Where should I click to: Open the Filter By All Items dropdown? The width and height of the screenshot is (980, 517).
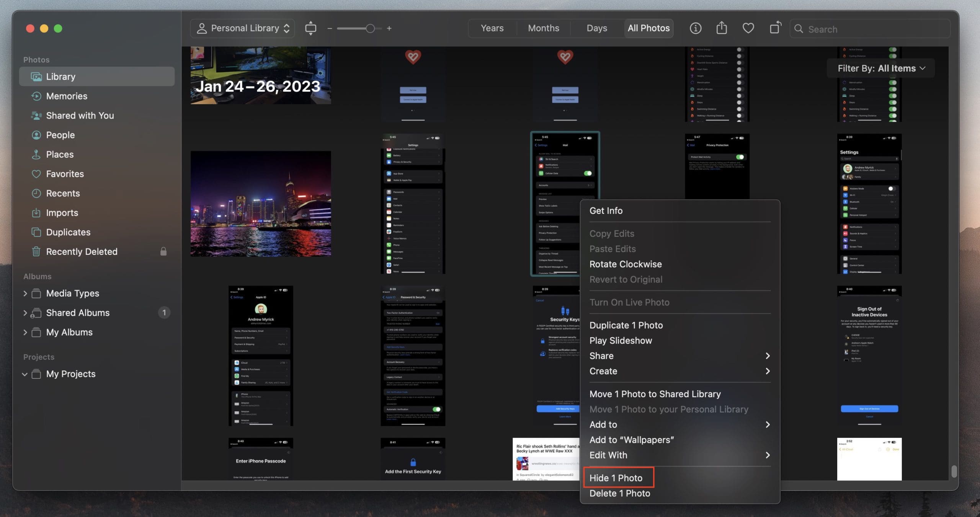(x=880, y=68)
